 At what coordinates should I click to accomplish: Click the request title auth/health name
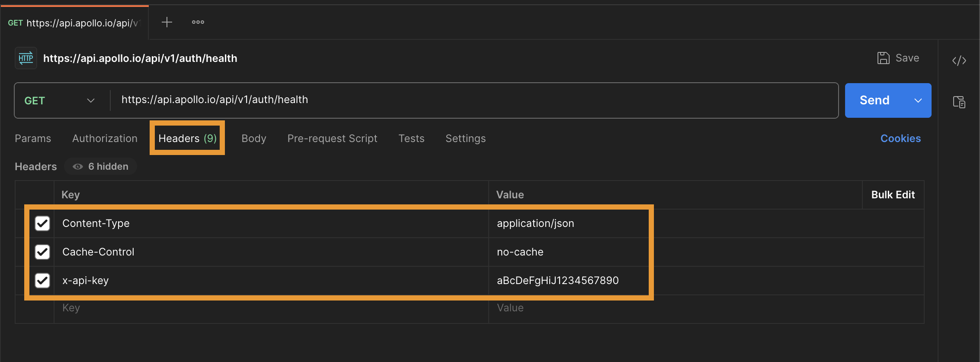pos(140,58)
